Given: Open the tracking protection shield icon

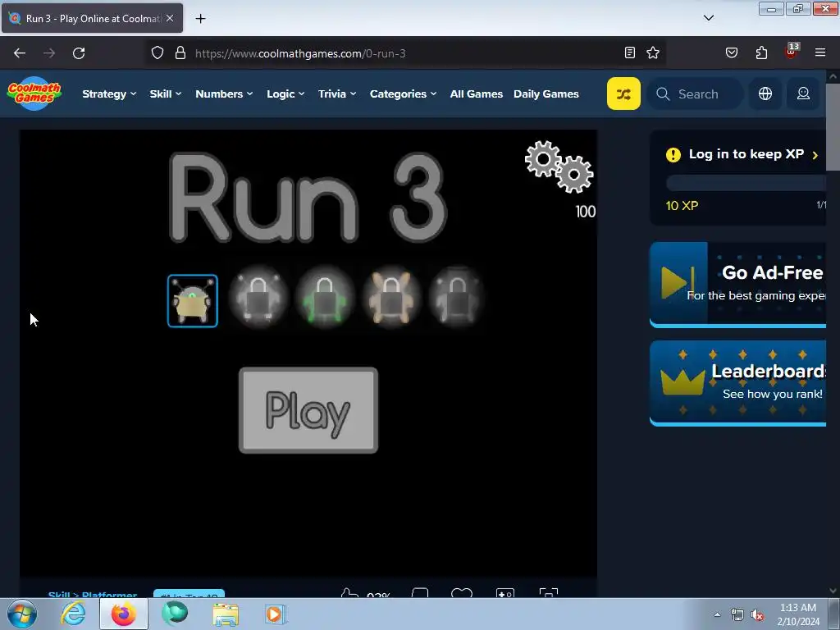Looking at the screenshot, I should [157, 53].
